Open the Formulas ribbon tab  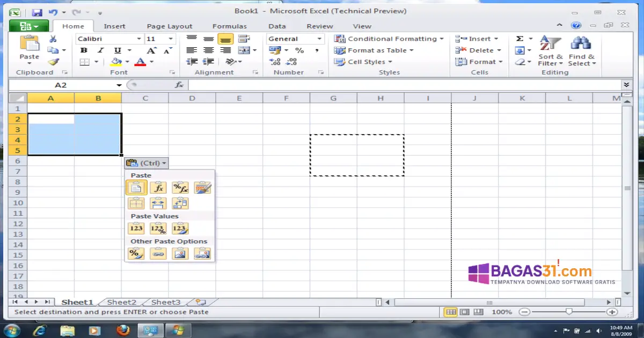pos(230,26)
